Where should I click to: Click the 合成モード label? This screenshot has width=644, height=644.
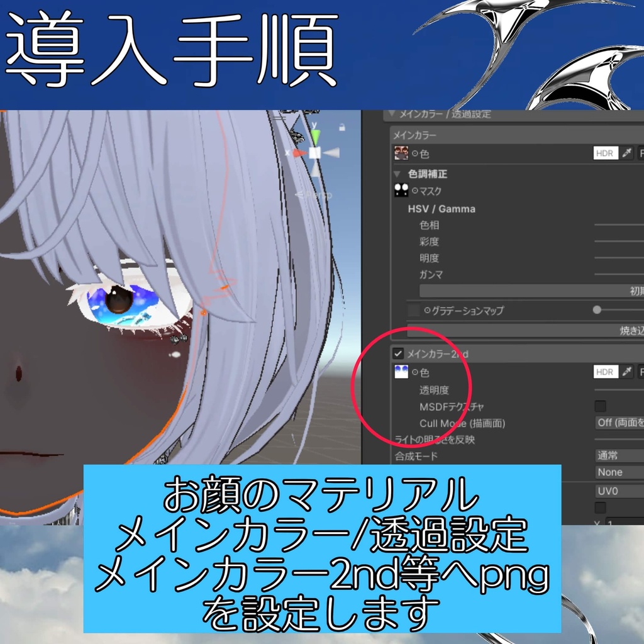point(416,456)
